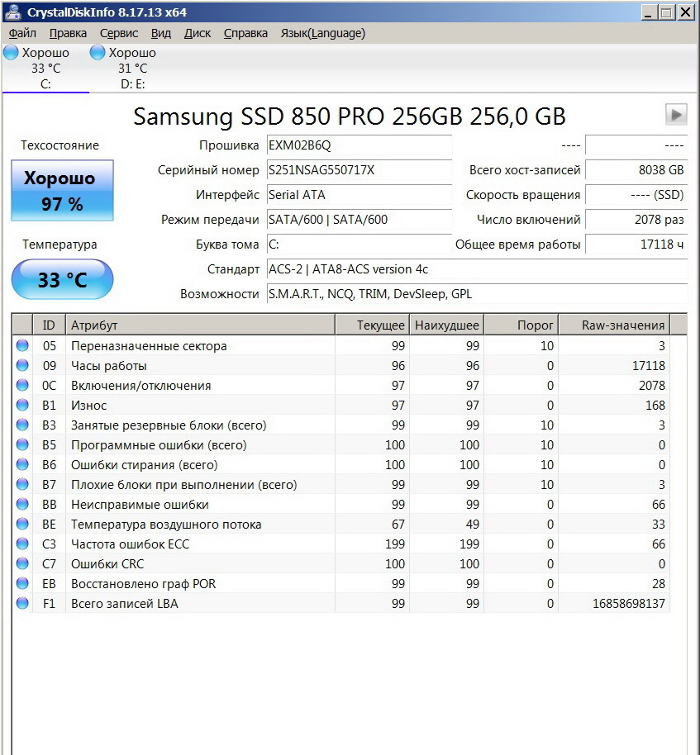
Task: Open the Справка menu
Action: point(245,33)
